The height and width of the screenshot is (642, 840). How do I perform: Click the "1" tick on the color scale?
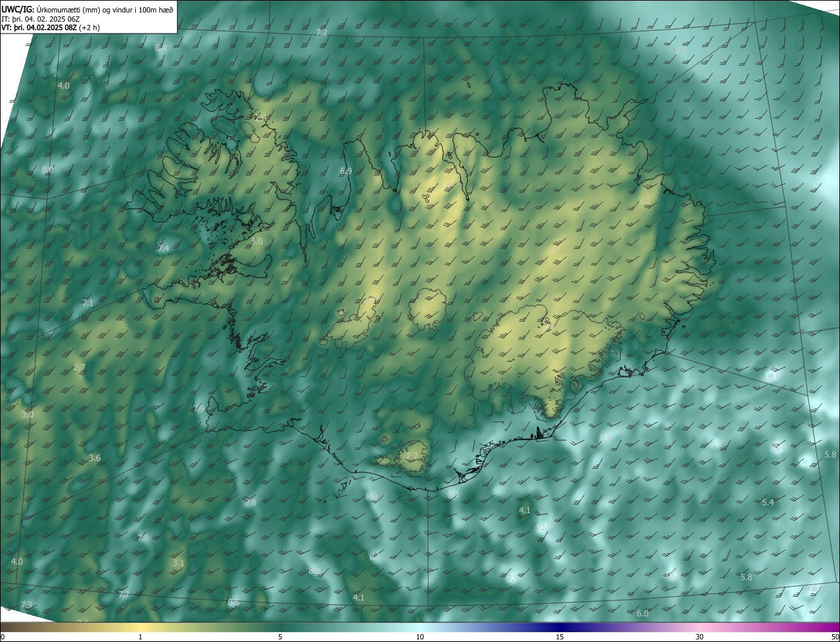(x=140, y=637)
